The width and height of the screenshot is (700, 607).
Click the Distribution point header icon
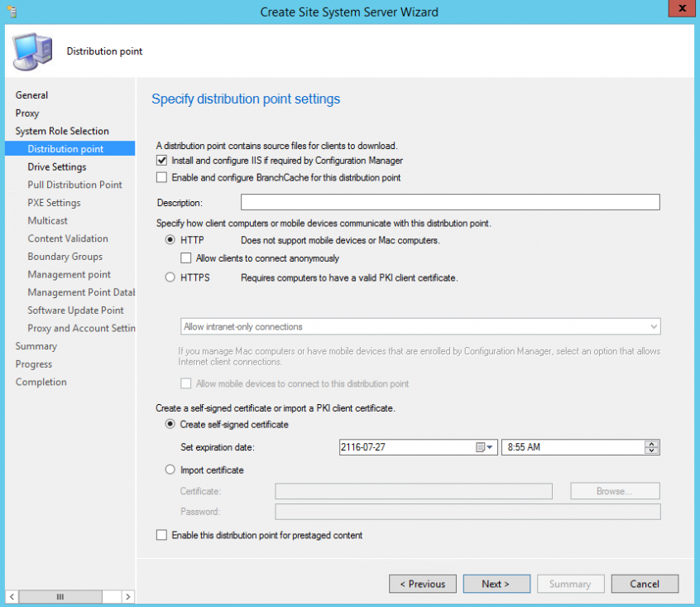click(x=32, y=51)
